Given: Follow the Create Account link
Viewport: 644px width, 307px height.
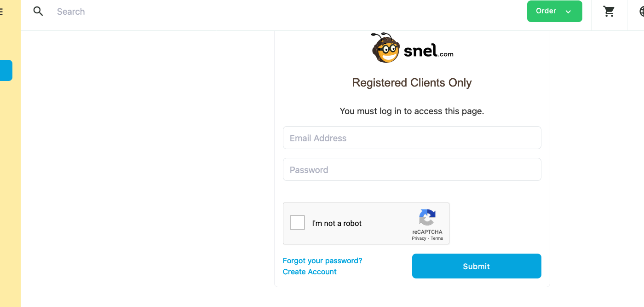Looking at the screenshot, I should (x=310, y=272).
